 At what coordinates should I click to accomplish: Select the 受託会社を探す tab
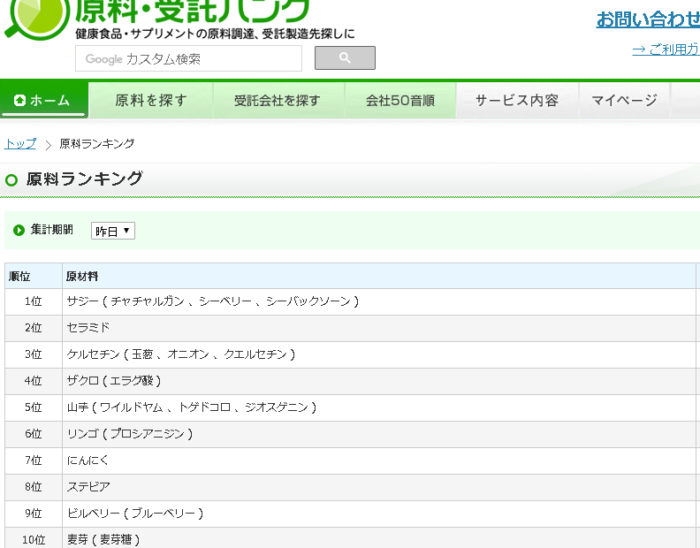(x=277, y=100)
